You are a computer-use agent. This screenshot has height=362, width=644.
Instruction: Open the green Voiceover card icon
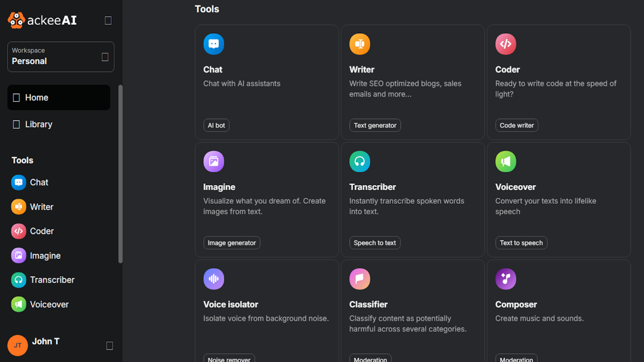pos(506,161)
